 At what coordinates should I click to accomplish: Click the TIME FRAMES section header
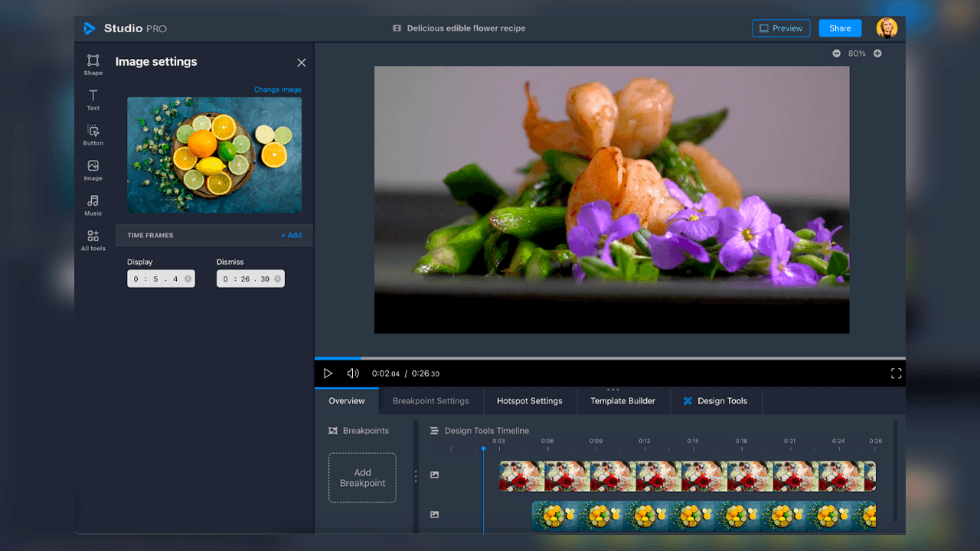pos(214,235)
